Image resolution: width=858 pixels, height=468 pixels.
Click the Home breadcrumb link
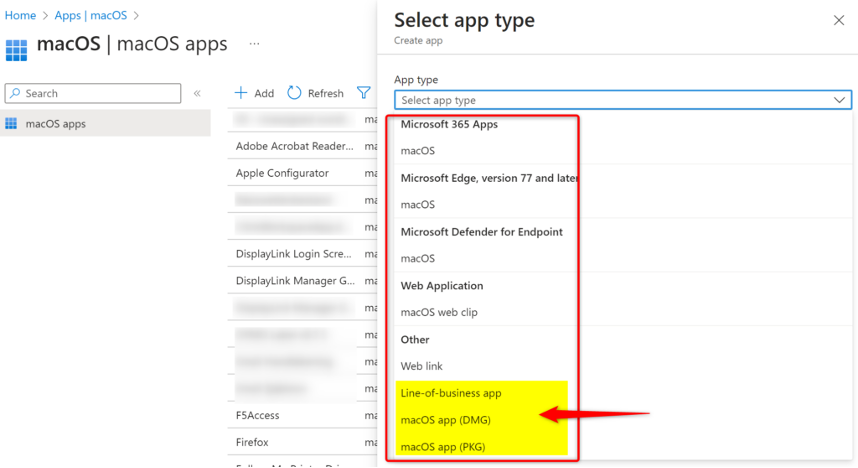[x=20, y=15]
